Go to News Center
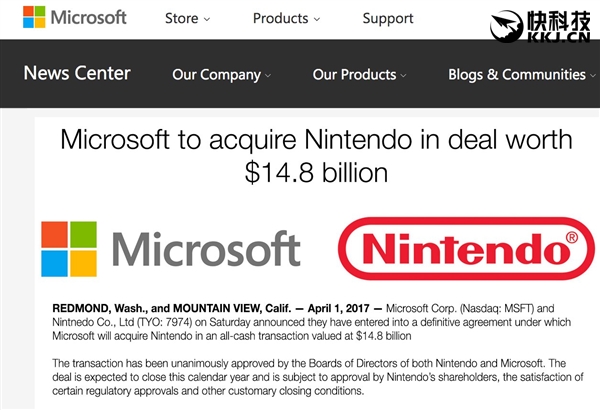The image size is (600, 410). tap(77, 73)
